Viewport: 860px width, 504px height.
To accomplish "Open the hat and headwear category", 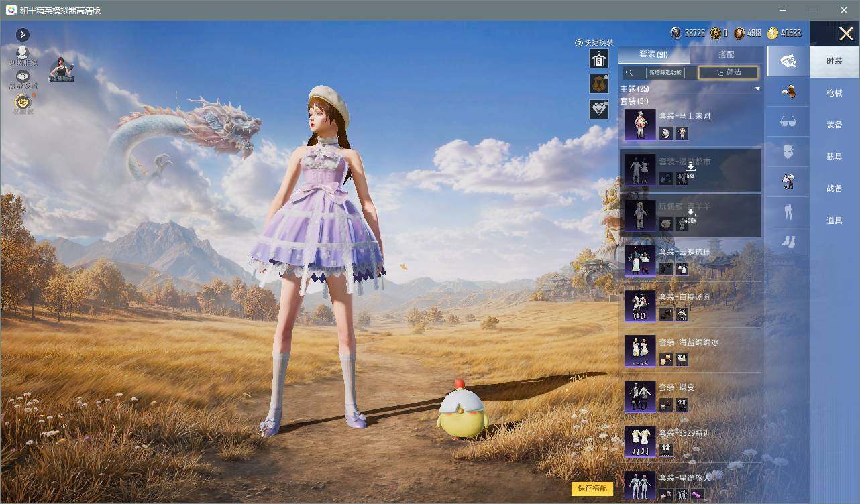I will (788, 92).
